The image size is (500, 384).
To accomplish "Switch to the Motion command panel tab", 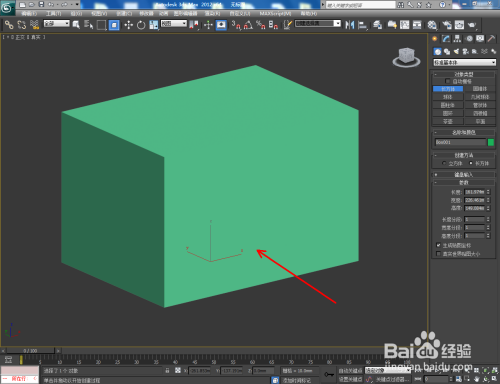I will click(469, 39).
